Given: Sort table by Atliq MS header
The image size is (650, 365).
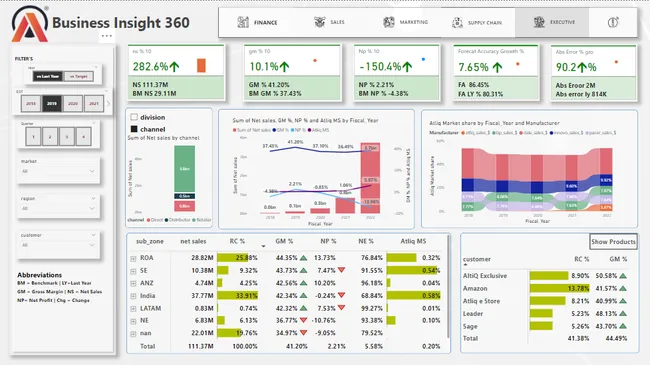Looking at the screenshot, I should [413, 241].
